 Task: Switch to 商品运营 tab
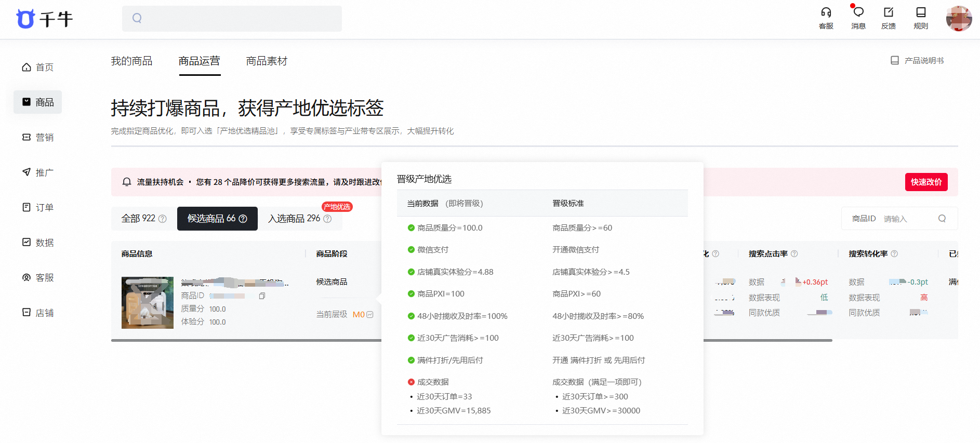(x=200, y=61)
